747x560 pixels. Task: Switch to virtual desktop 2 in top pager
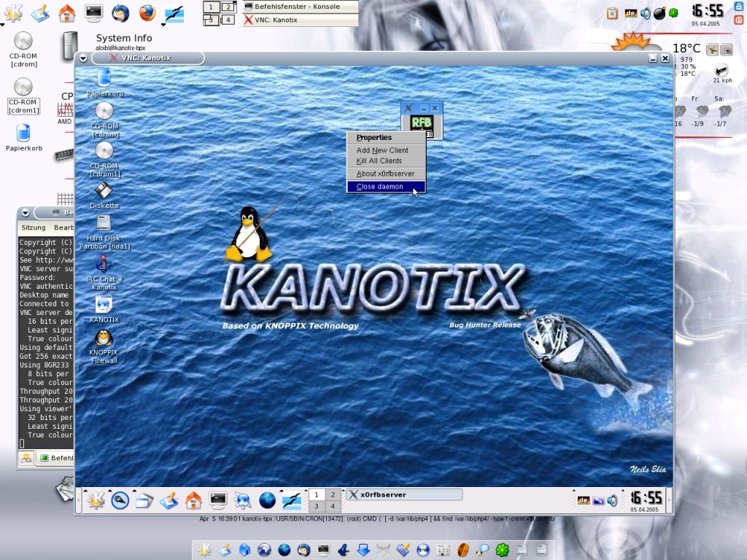point(228,7)
